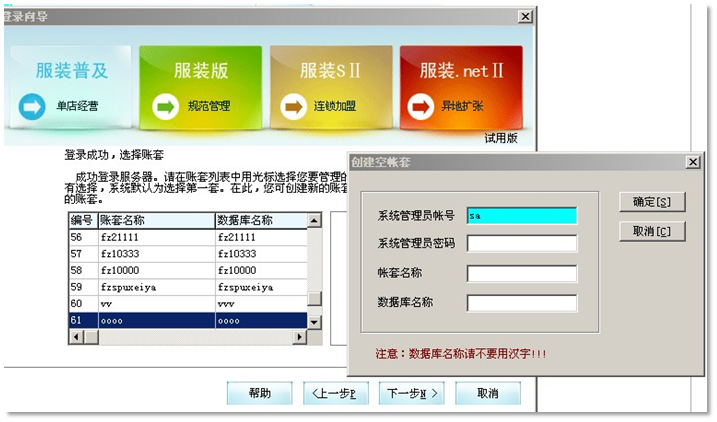Click the 数据库名称 column header

click(x=261, y=220)
